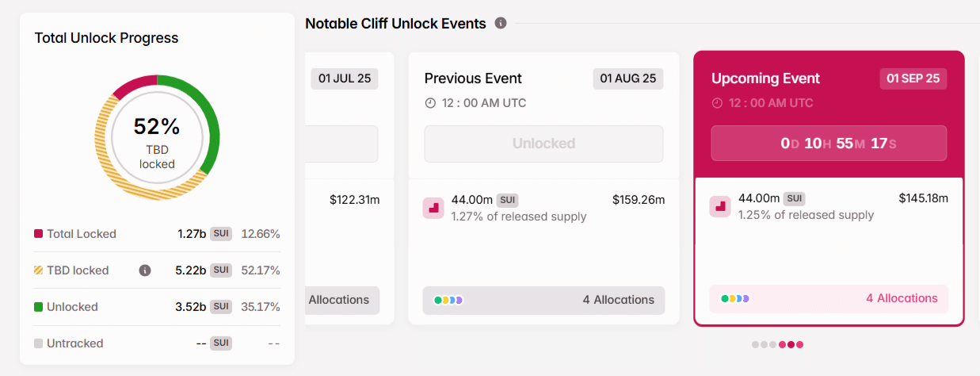Click the 52% donut progress chart
Image resolution: width=980 pixels, height=376 pixels.
pos(157,137)
